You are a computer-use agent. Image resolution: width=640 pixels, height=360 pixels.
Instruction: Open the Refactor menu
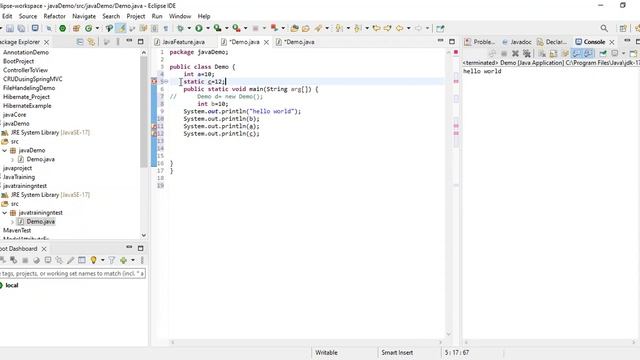(x=55, y=16)
